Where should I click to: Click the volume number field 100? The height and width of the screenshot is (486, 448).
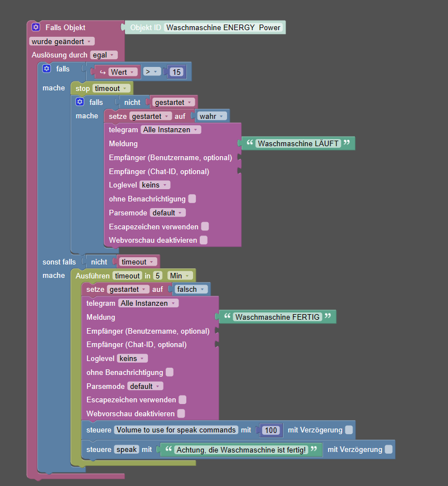pyautogui.click(x=271, y=430)
